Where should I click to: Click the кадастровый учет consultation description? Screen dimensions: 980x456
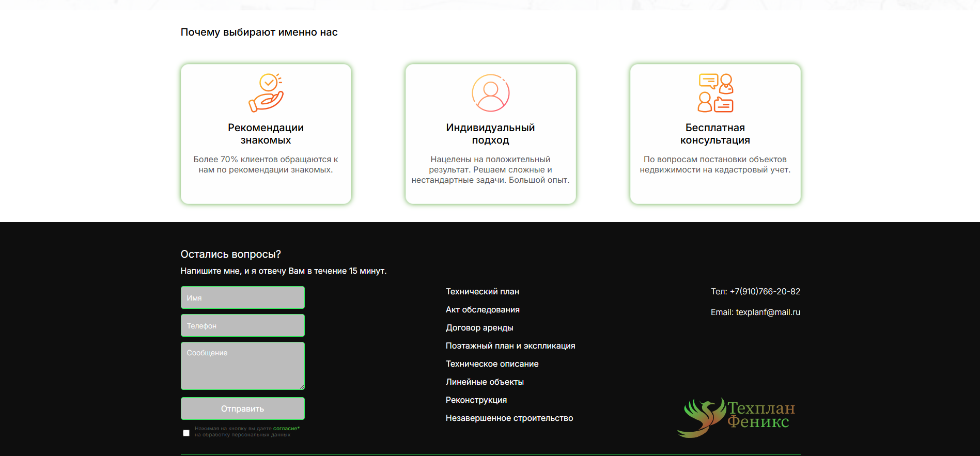click(715, 164)
